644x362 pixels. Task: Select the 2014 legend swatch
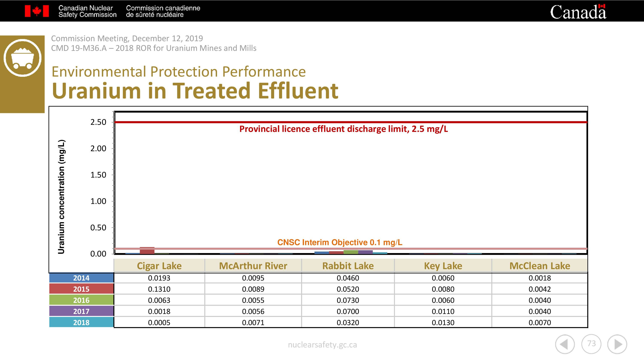coord(81,278)
